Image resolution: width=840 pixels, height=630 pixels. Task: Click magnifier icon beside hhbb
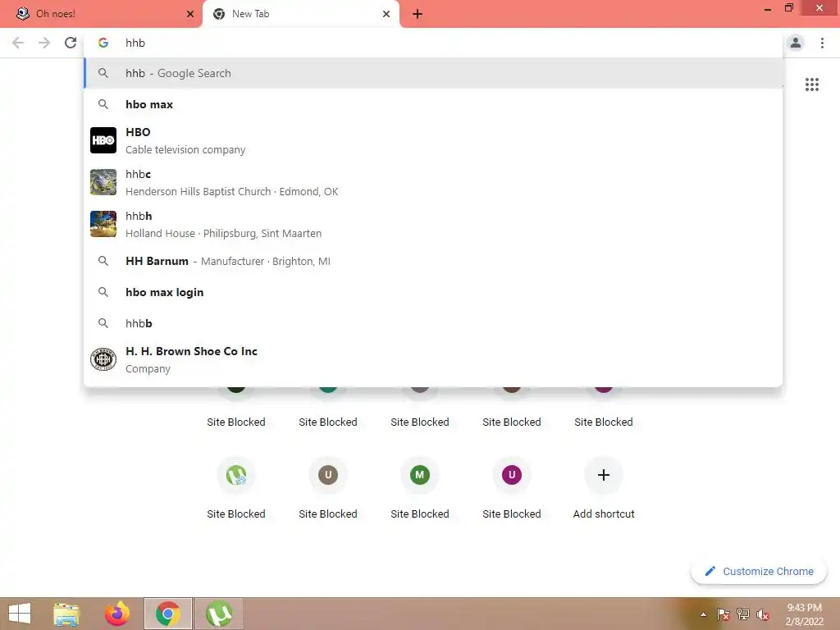103,323
